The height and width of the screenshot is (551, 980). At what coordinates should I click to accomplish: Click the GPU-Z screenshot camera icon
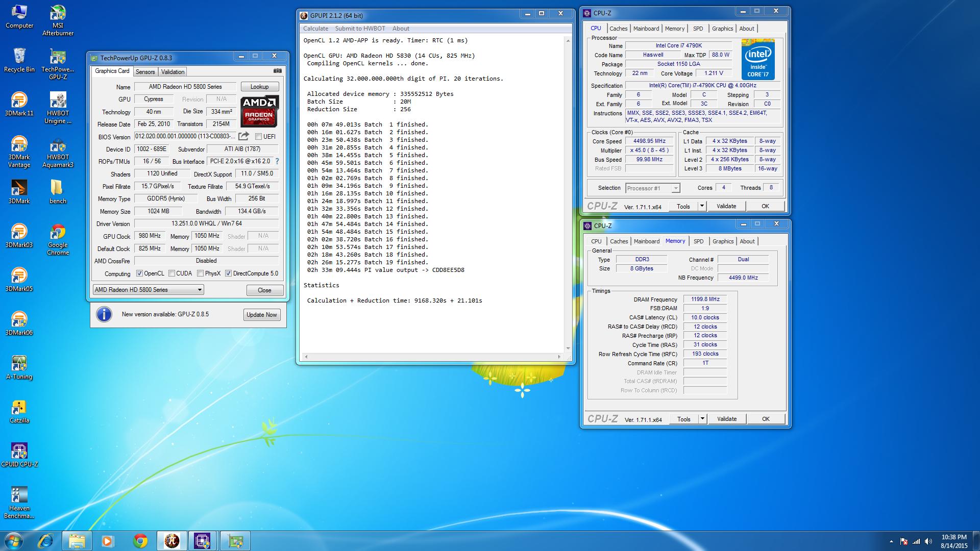click(x=277, y=71)
